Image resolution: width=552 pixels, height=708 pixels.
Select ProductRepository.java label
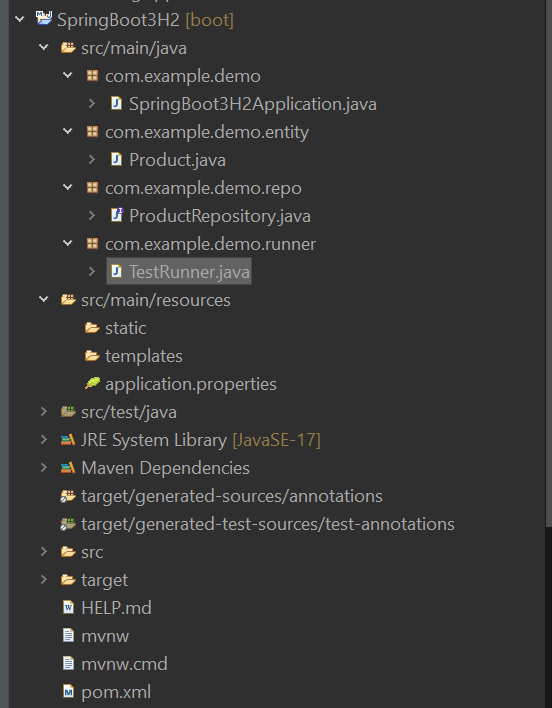[220, 216]
